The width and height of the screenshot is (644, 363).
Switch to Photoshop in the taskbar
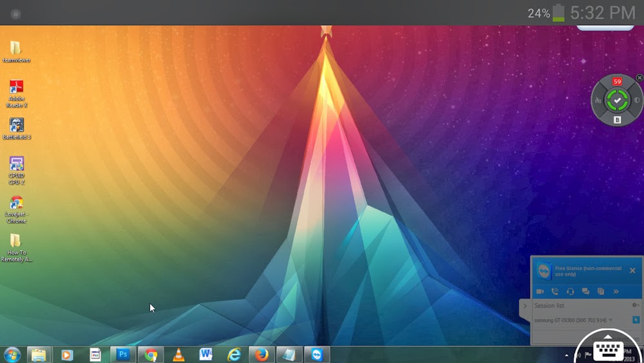[123, 355]
